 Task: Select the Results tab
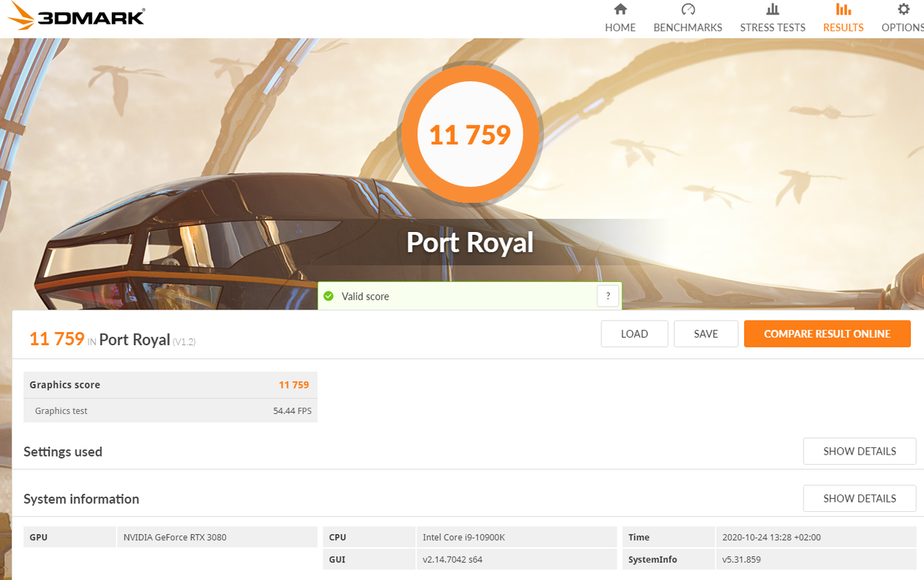coord(843,18)
